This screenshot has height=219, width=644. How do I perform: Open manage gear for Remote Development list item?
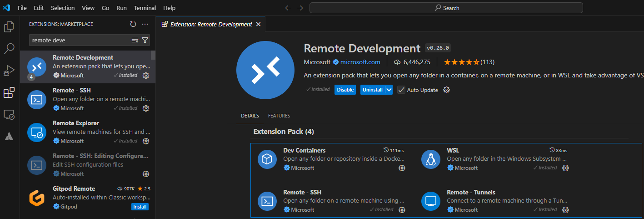tap(146, 75)
